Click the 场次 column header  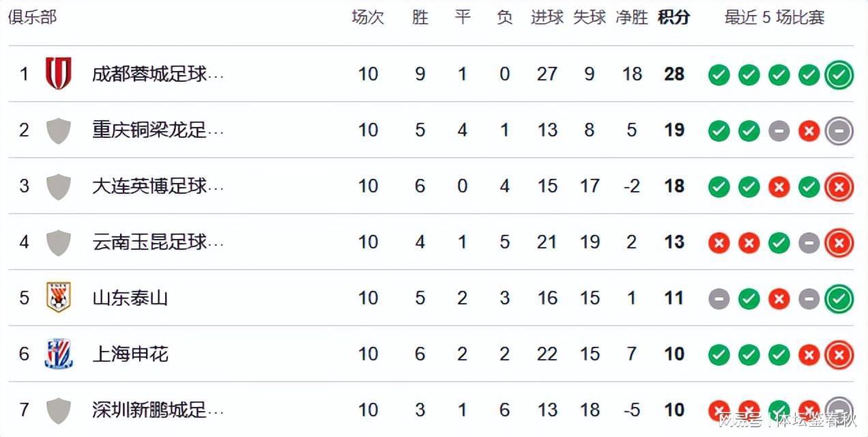[x=368, y=18]
